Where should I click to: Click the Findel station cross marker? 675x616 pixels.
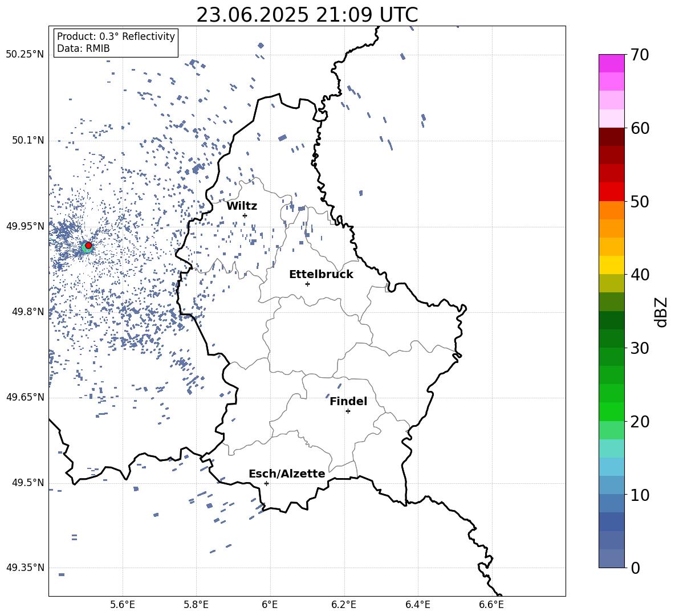click(x=348, y=411)
